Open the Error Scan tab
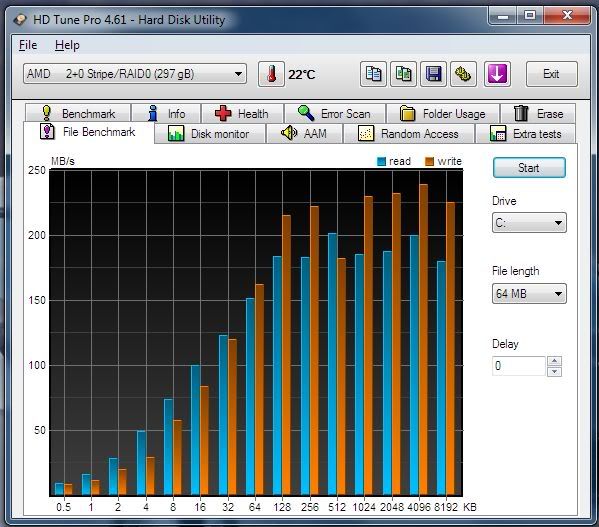Viewport: 599px width, 527px height. [x=335, y=113]
